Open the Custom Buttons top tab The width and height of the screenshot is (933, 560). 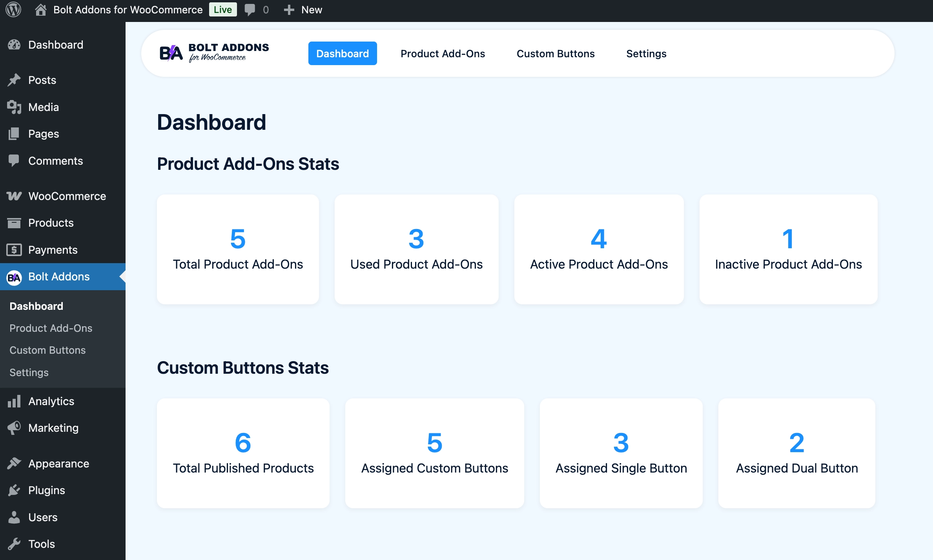click(x=555, y=54)
